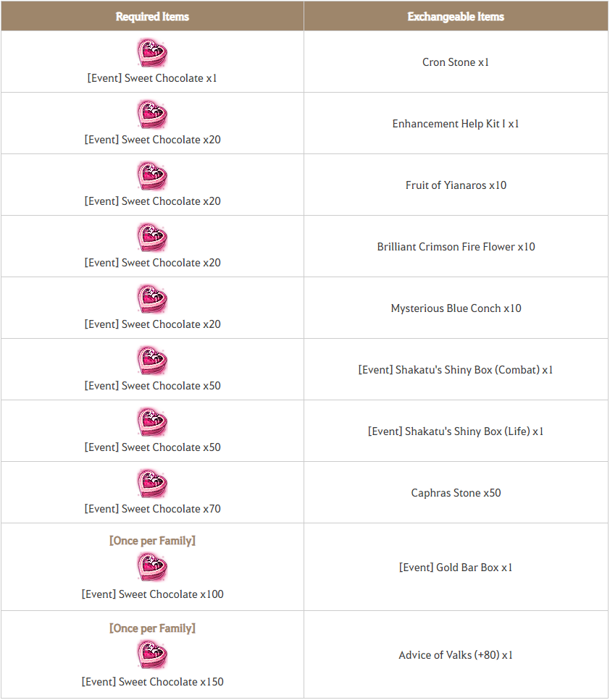Click the Required Items column header

click(152, 17)
